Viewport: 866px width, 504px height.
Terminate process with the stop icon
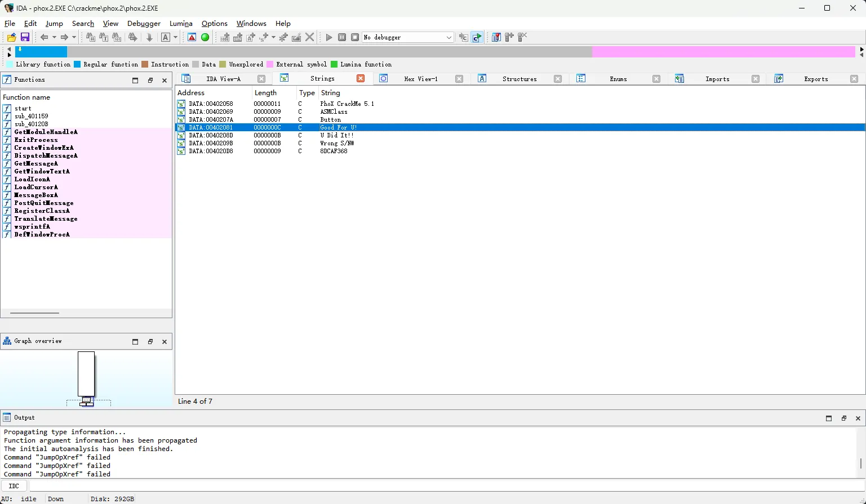(x=355, y=37)
